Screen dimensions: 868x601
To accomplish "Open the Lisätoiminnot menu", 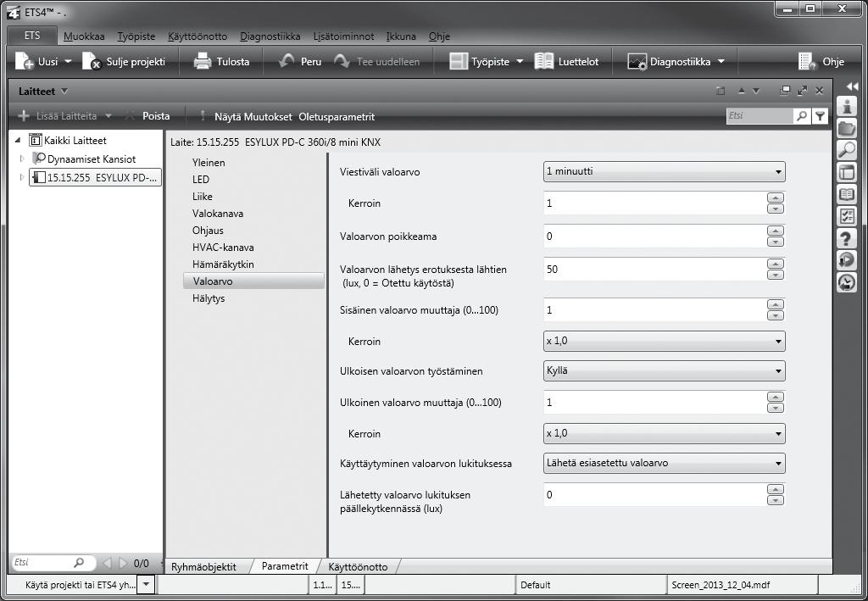I will coord(344,36).
